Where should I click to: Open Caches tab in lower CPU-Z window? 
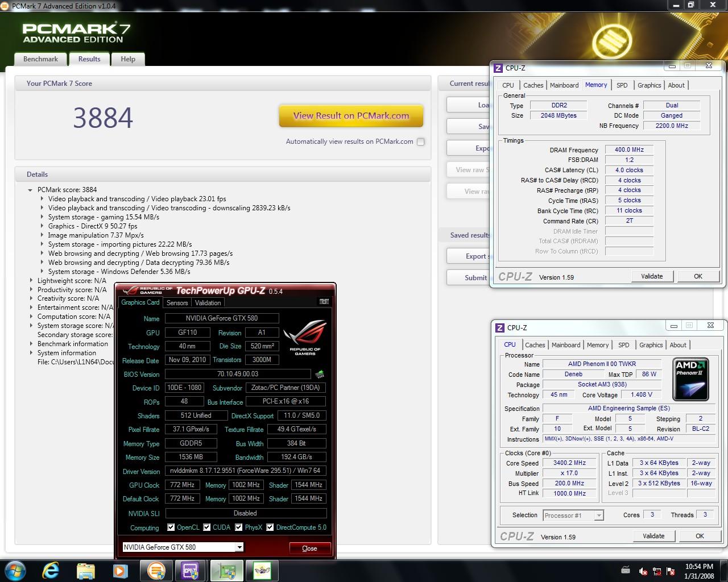click(535, 345)
